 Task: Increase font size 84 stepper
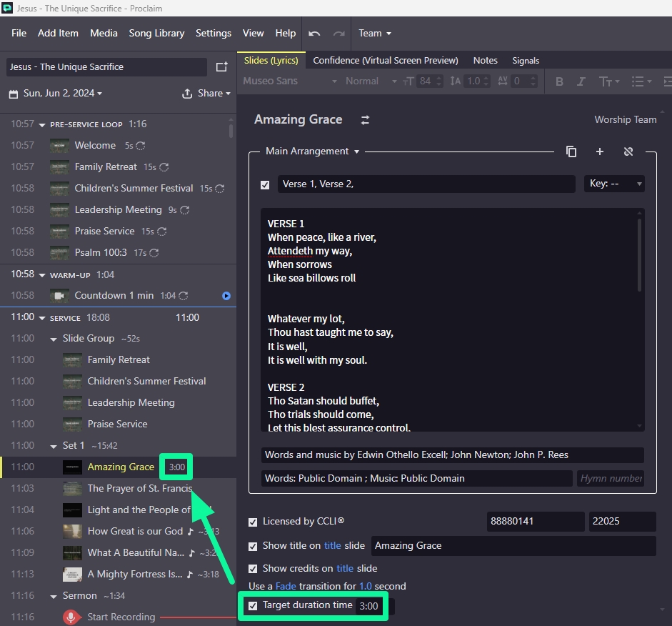click(438, 78)
